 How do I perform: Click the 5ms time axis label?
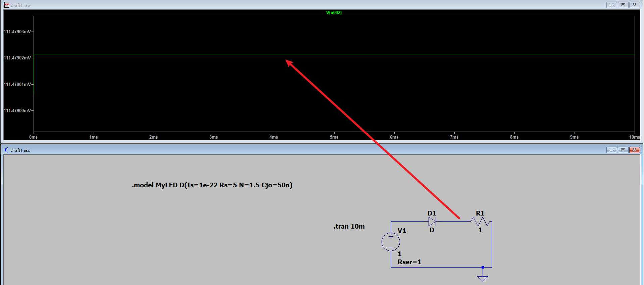334,137
